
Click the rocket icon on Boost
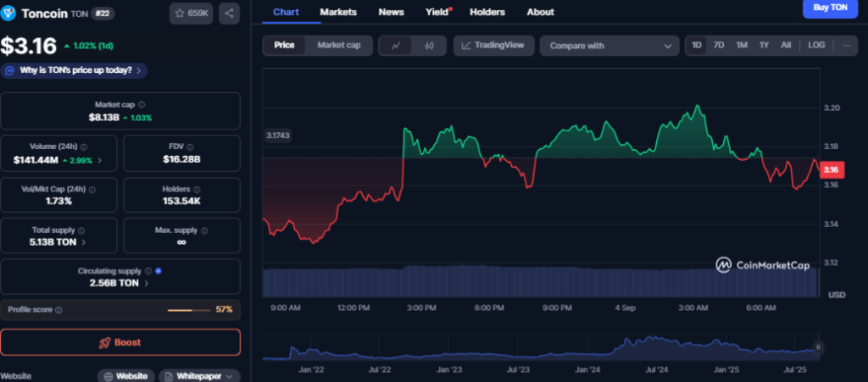[104, 343]
